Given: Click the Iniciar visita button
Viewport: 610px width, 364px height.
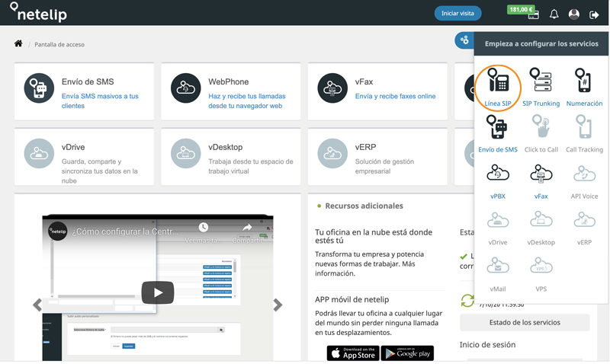Looking at the screenshot, I should pos(457,13).
